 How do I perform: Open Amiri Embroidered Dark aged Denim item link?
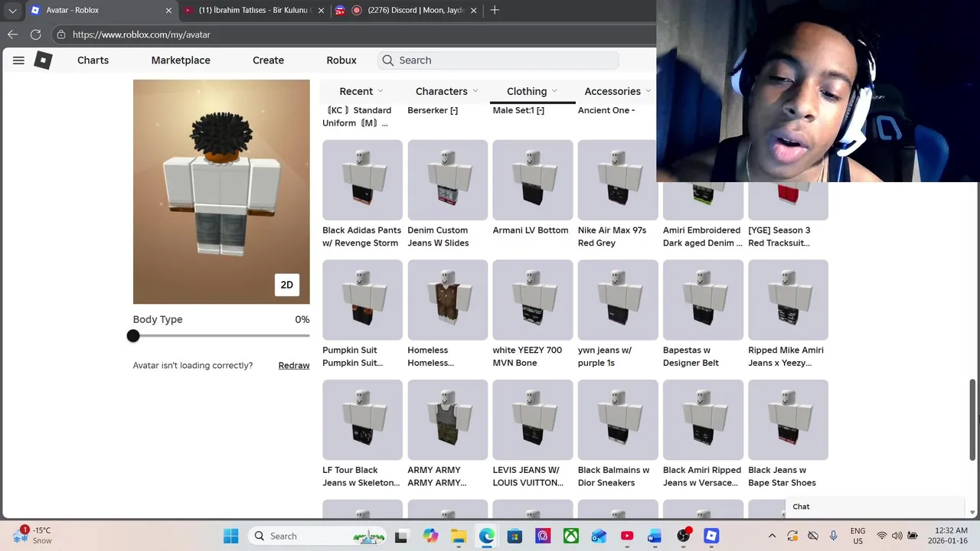click(702, 236)
